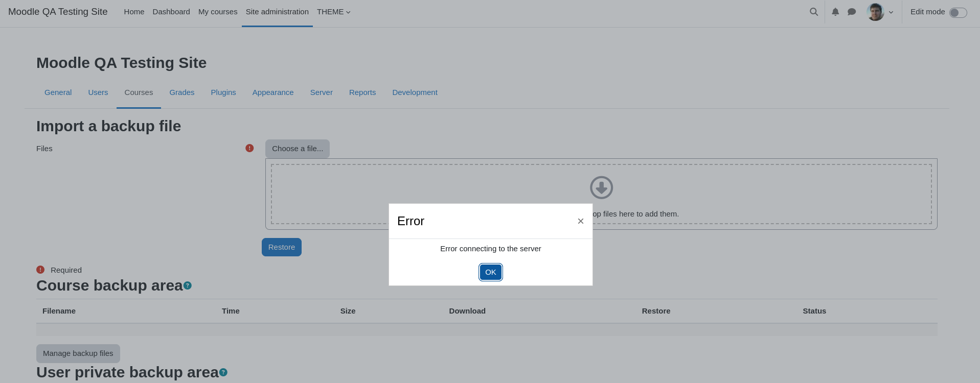
Task: Switch to the Development tab
Action: pyautogui.click(x=415, y=92)
